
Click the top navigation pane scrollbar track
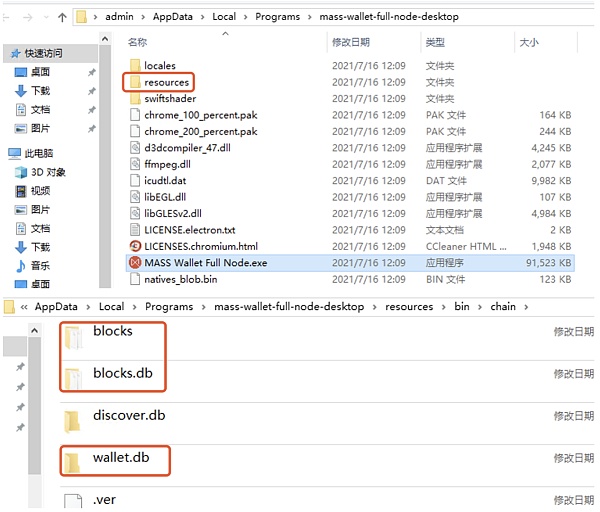105,166
